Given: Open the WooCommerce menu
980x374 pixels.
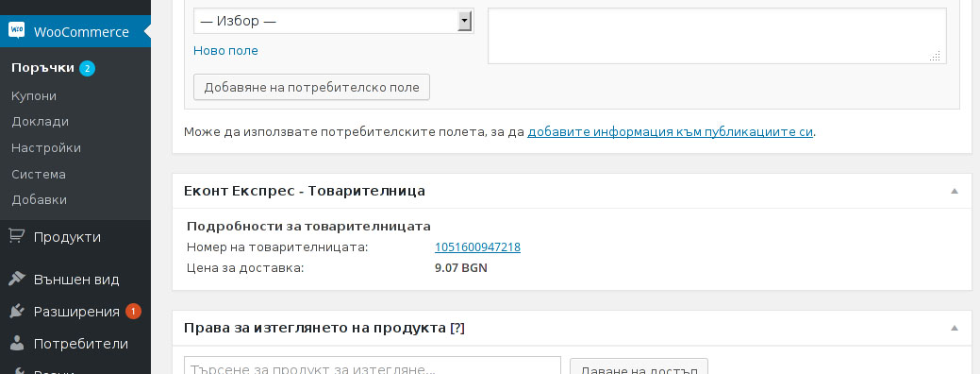Looking at the screenshot, I should (75, 32).
